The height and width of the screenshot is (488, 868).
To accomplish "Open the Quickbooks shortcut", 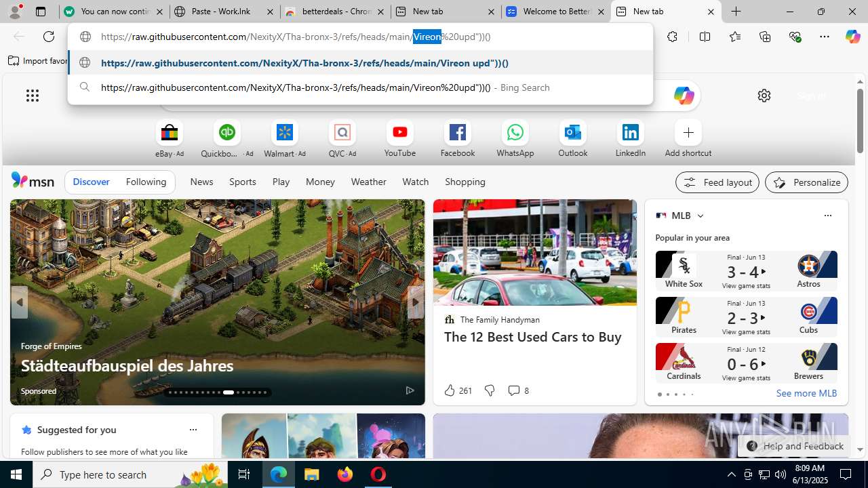I will (226, 139).
